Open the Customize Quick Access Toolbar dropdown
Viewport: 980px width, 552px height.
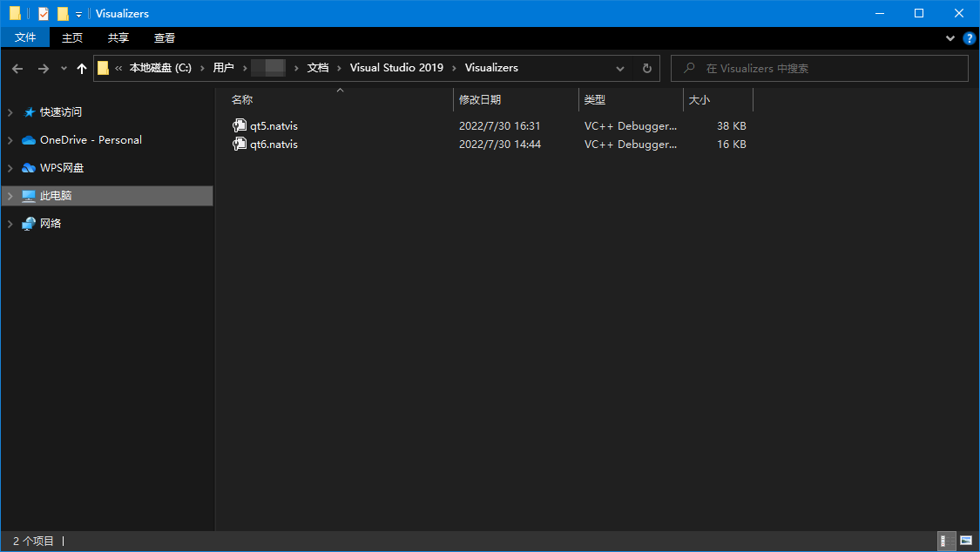pos(78,14)
